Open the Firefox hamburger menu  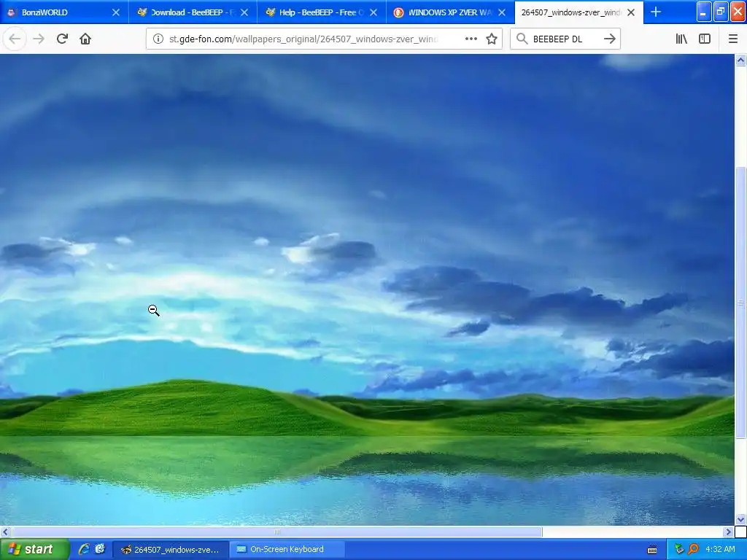pos(732,39)
